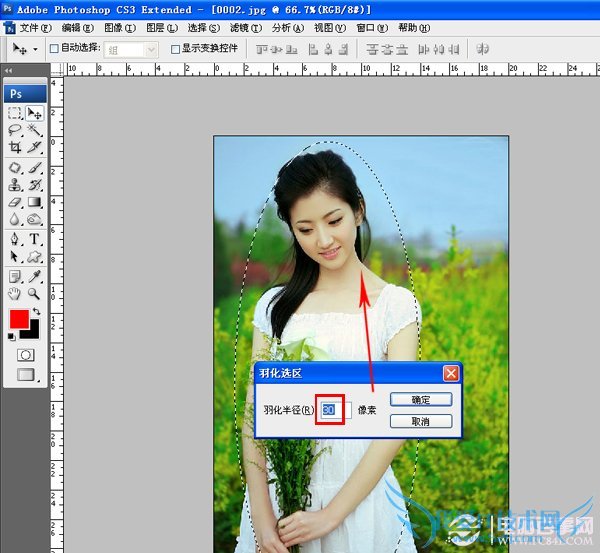Viewport: 600px width, 553px height.
Task: Select the Crop tool
Action: point(15,147)
